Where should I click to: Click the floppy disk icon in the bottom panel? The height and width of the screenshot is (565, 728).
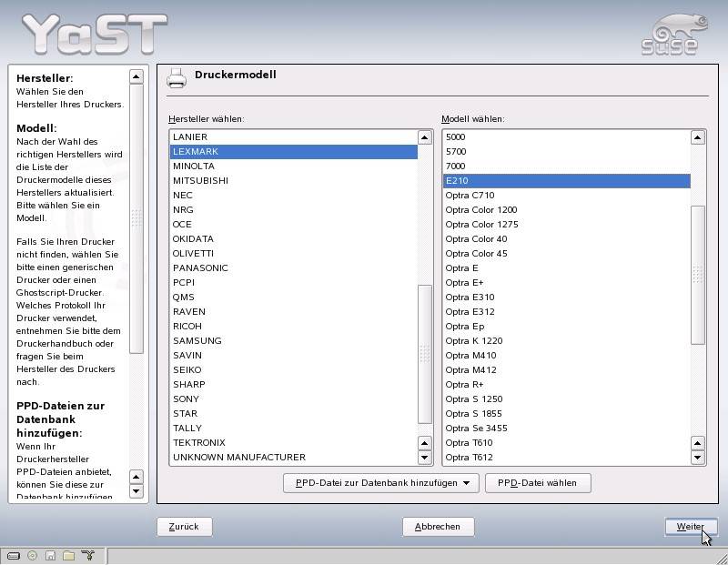click(50, 555)
